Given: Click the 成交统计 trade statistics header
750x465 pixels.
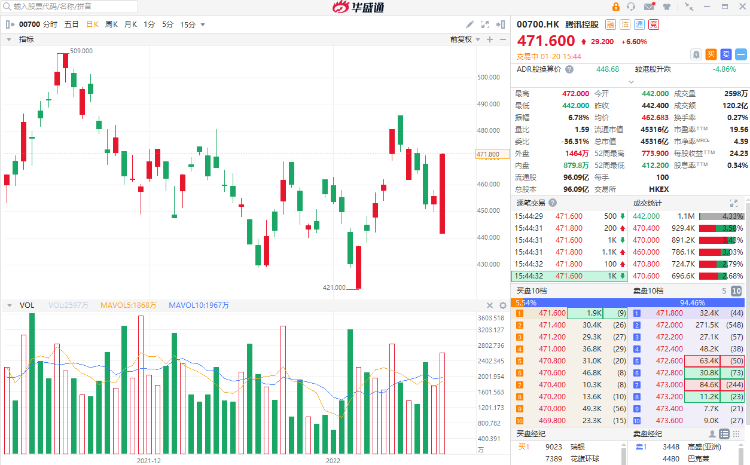Looking at the screenshot, I should (x=648, y=203).
